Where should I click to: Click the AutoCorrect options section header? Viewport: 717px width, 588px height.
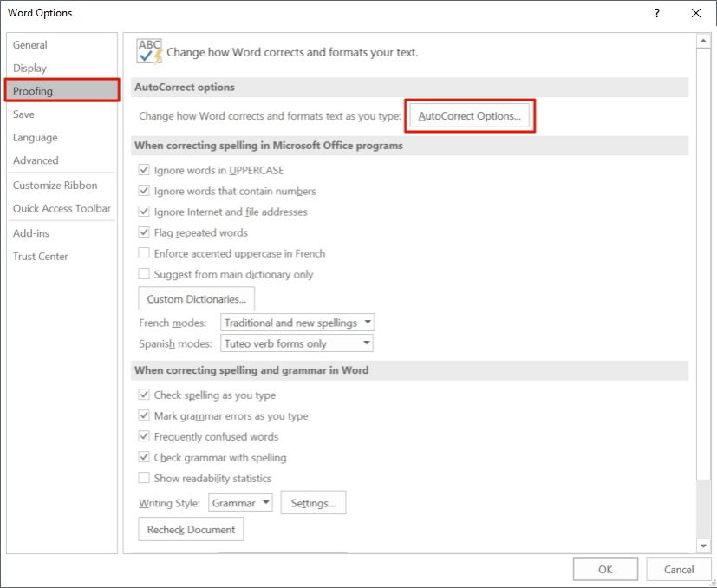410,88
